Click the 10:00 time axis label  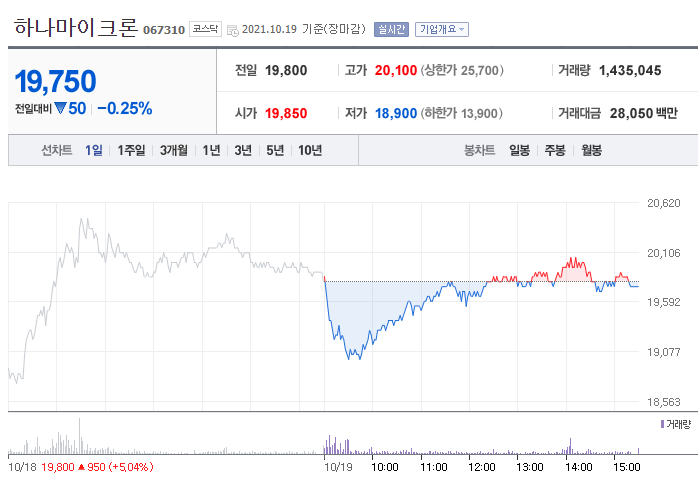click(385, 467)
